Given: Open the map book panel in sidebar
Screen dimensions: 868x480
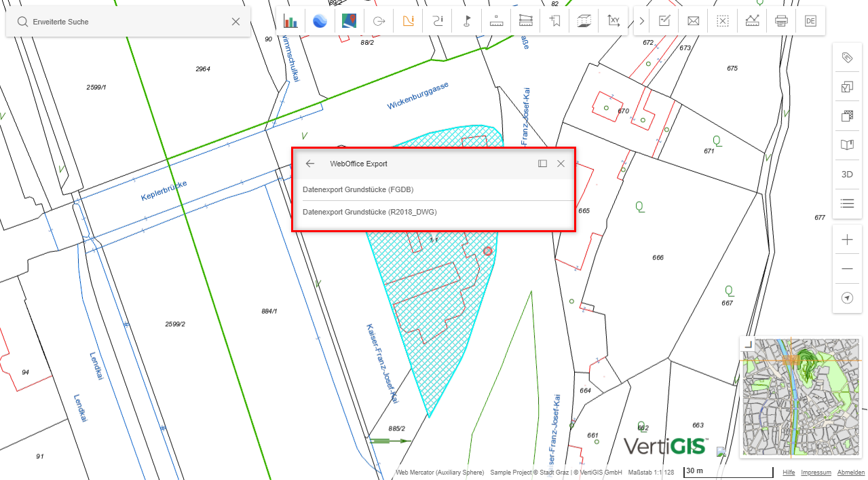Looking at the screenshot, I should (846, 144).
